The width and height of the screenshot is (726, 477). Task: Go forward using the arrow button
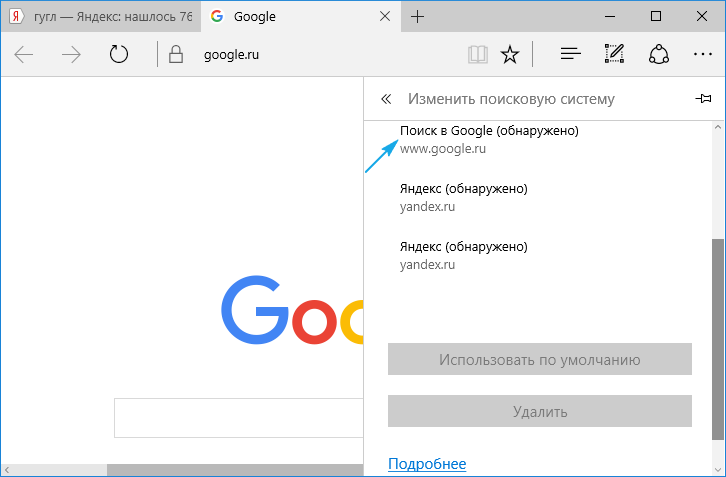coord(71,55)
